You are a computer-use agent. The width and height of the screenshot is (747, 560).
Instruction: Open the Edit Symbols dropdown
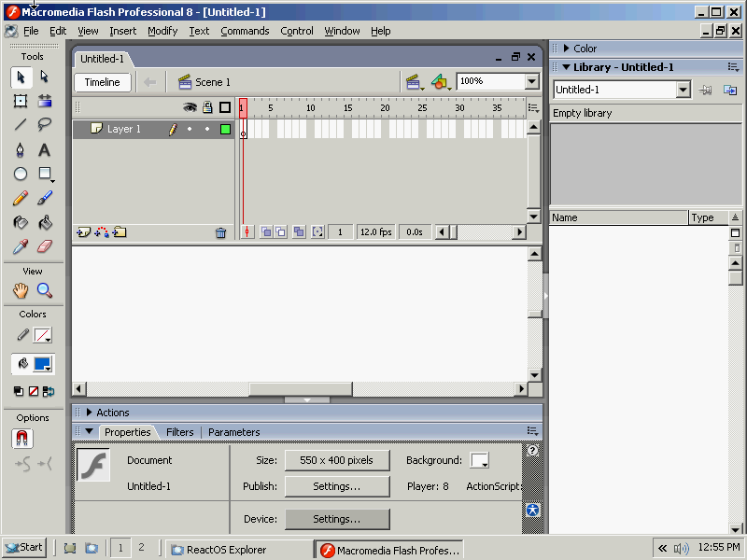click(x=441, y=82)
